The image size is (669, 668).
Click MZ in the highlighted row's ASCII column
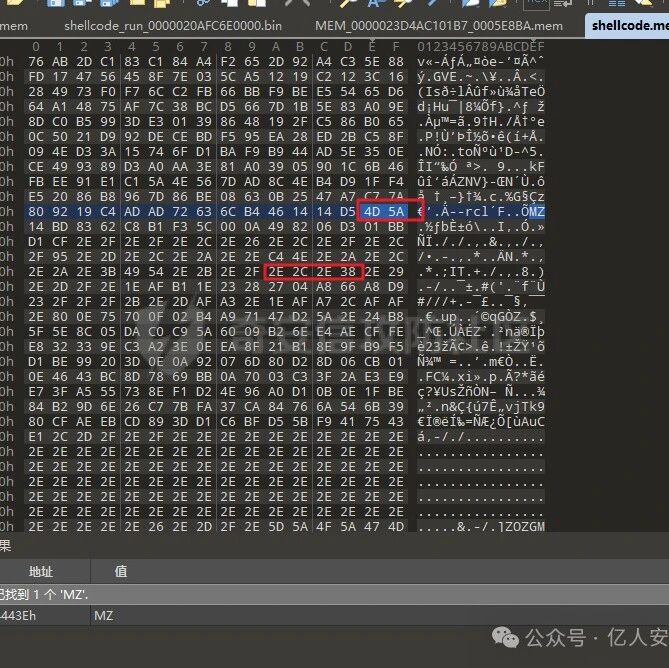(x=536, y=212)
